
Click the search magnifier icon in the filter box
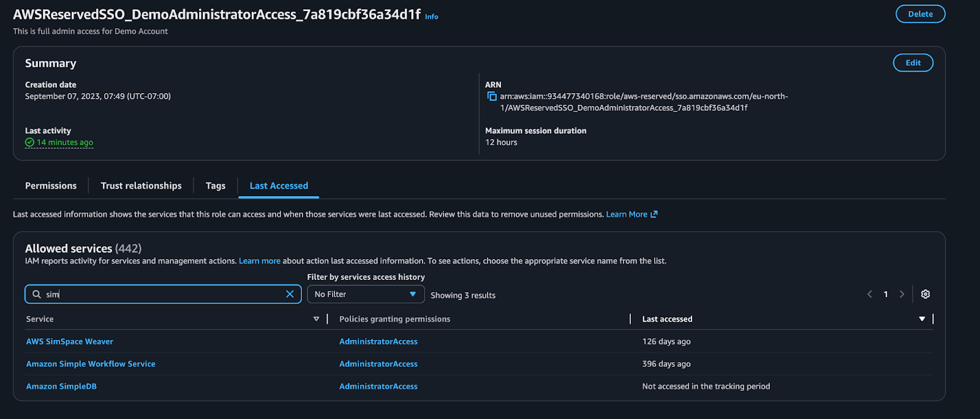pyautogui.click(x=37, y=294)
